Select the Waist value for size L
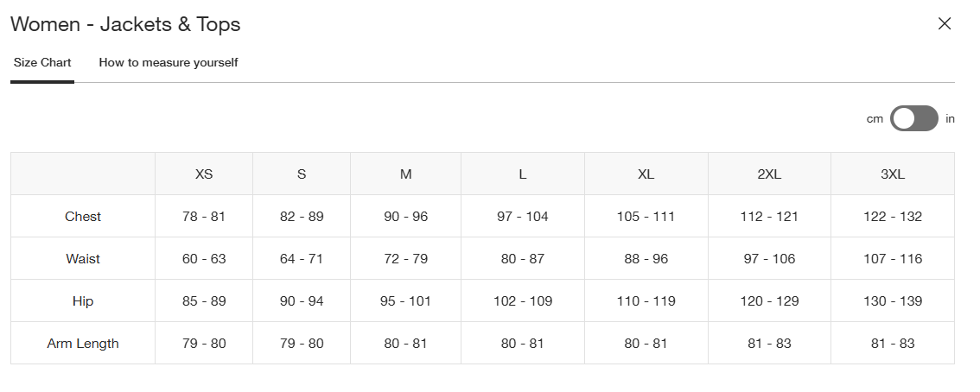This screenshot has height=392, width=980. (x=523, y=259)
